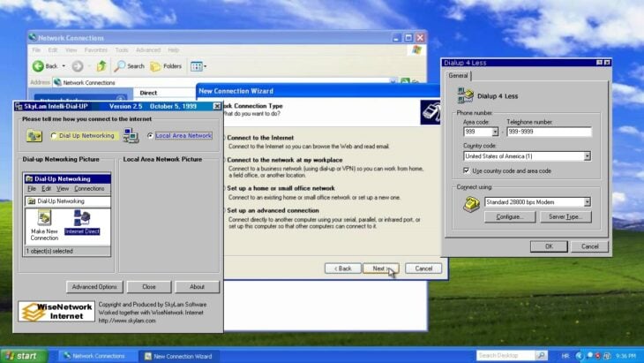Click OK in Dialup 4 Less dialog
The height and width of the screenshot is (363, 644).
(x=549, y=246)
